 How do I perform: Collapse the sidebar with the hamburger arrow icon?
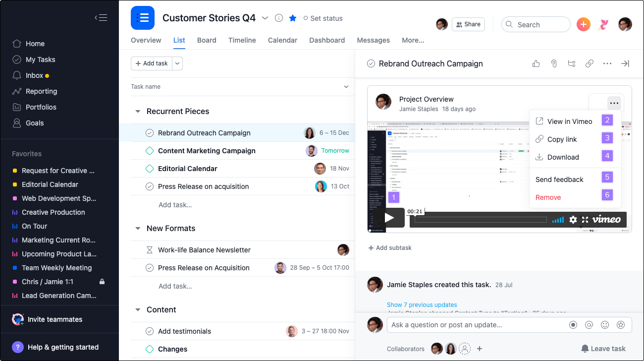click(x=101, y=18)
